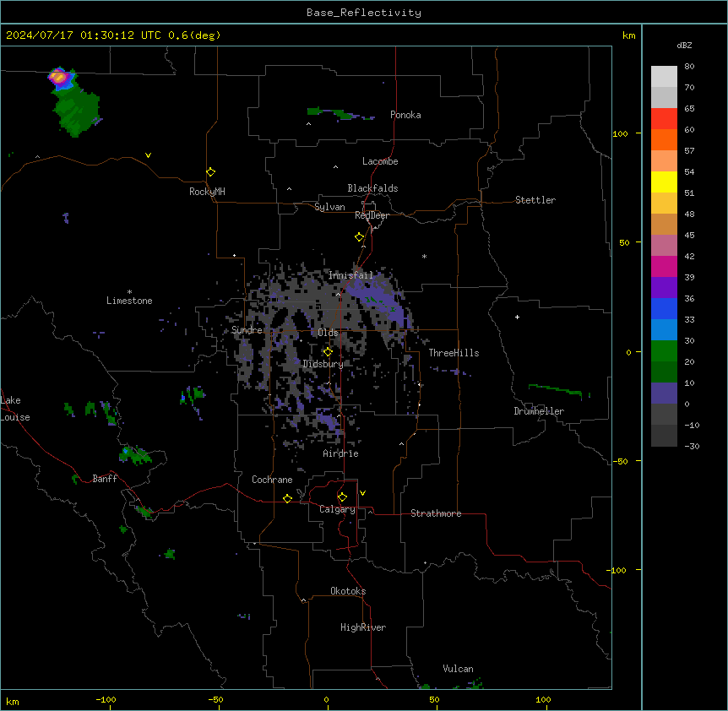
Task: Click the RockyMH label
Action: (207, 192)
